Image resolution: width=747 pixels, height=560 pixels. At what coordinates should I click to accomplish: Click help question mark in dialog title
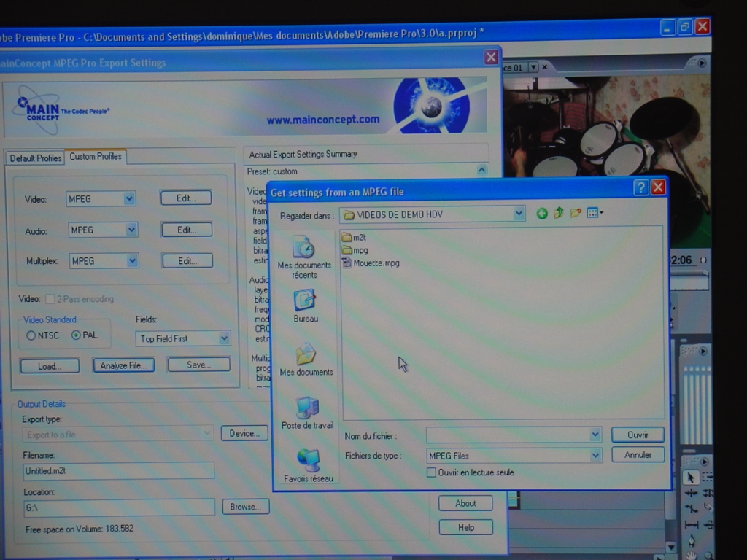pos(640,187)
